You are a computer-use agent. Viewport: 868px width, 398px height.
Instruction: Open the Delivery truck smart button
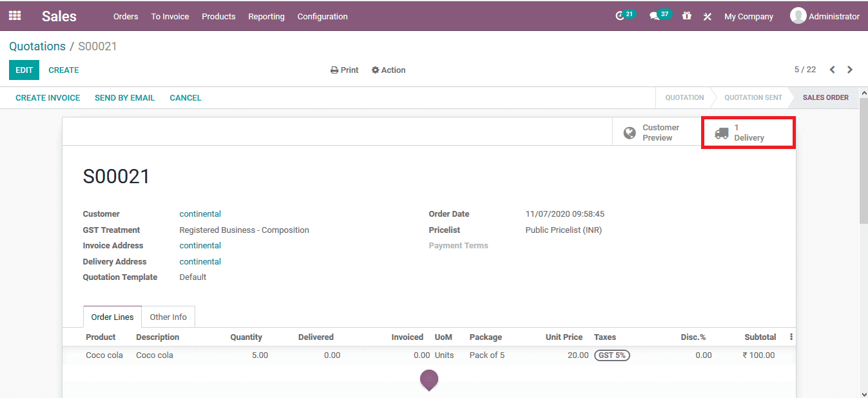747,132
